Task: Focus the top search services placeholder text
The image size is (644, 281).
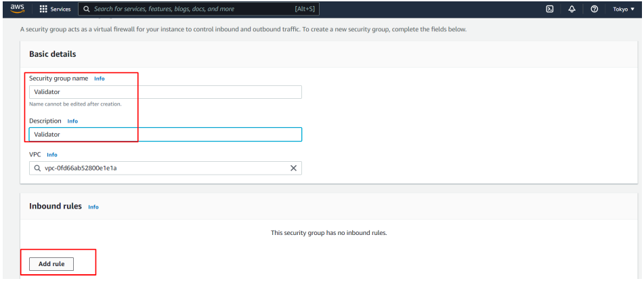Action: click(164, 9)
